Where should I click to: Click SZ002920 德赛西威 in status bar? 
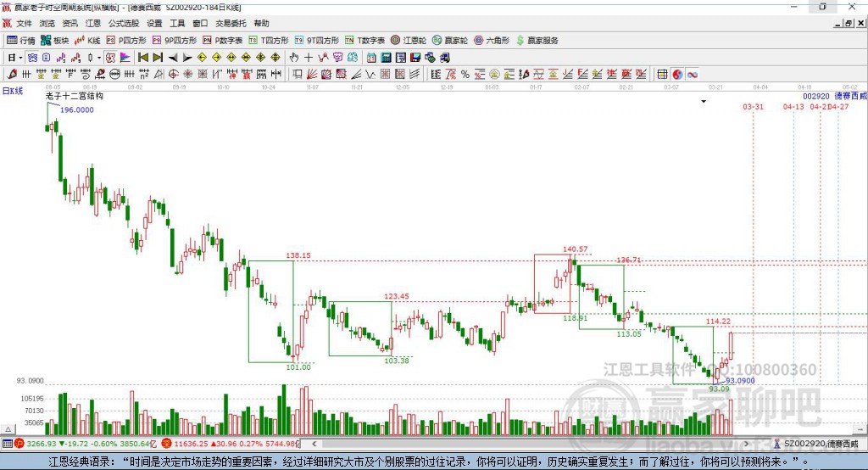click(x=821, y=444)
